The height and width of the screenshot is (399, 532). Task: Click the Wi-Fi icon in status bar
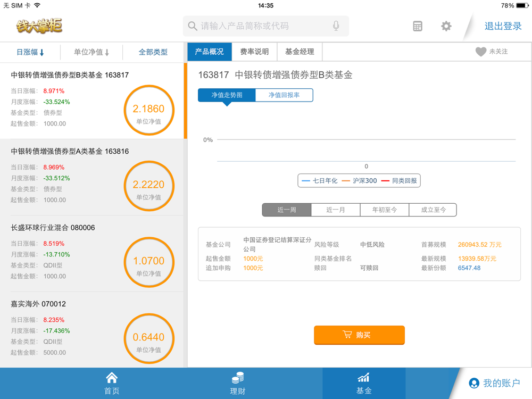pyautogui.click(x=37, y=5)
